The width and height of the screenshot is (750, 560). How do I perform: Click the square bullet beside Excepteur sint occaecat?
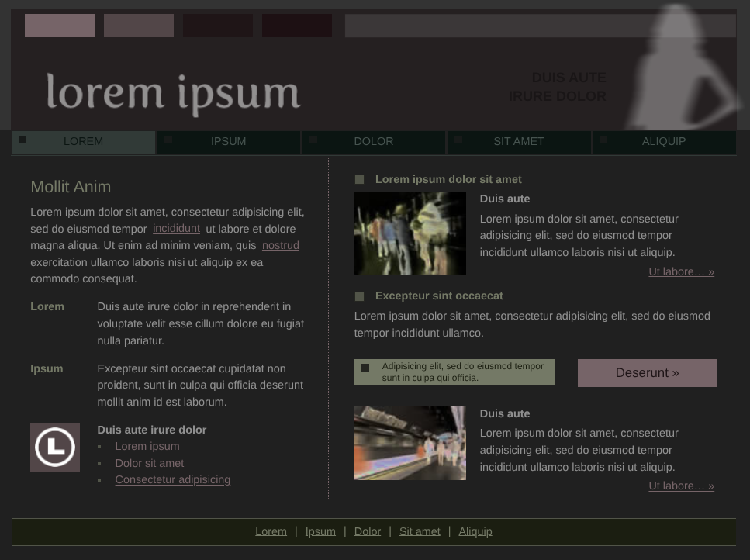pyautogui.click(x=359, y=296)
